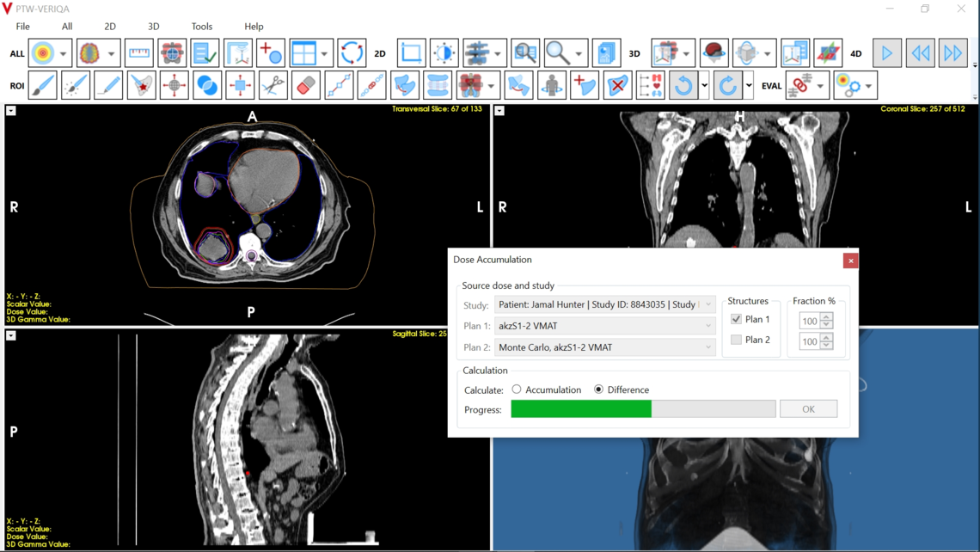
Task: Open the Help menu
Action: click(254, 26)
